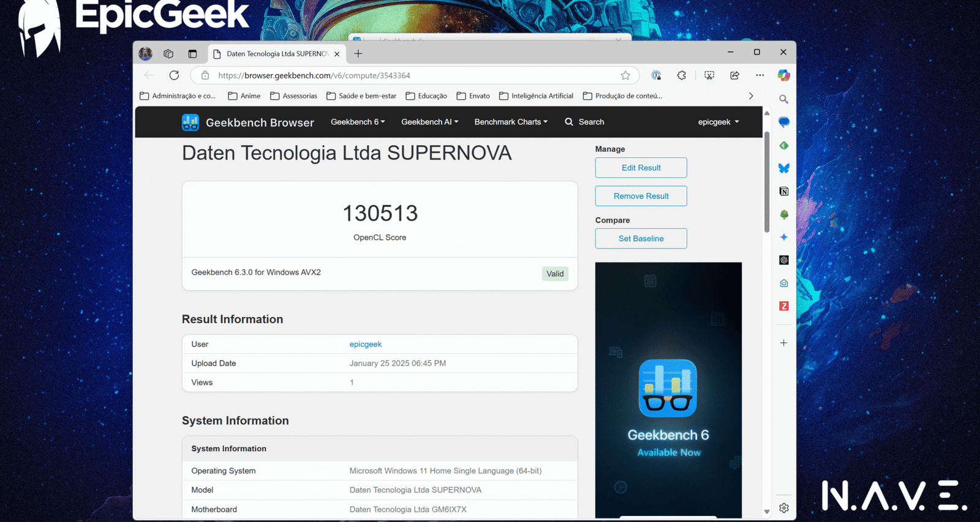Share this page from the toolbar
The height and width of the screenshot is (522, 980).
tap(734, 75)
